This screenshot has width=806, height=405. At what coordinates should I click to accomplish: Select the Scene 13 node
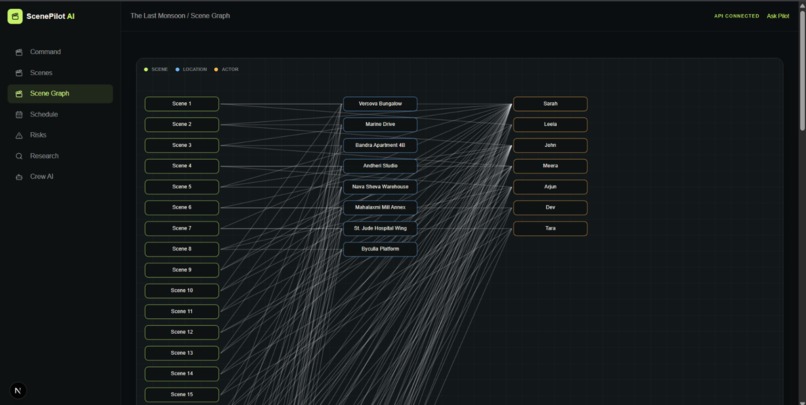coord(182,353)
